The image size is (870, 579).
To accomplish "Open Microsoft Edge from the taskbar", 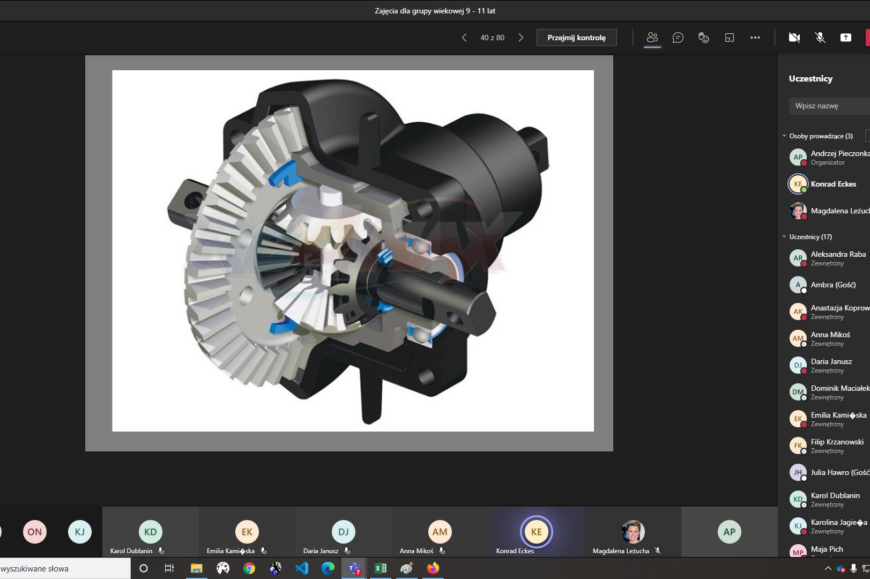I will [x=328, y=568].
